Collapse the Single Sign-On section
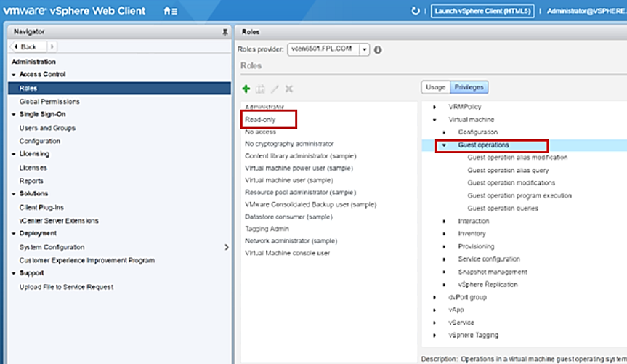 [x=14, y=114]
